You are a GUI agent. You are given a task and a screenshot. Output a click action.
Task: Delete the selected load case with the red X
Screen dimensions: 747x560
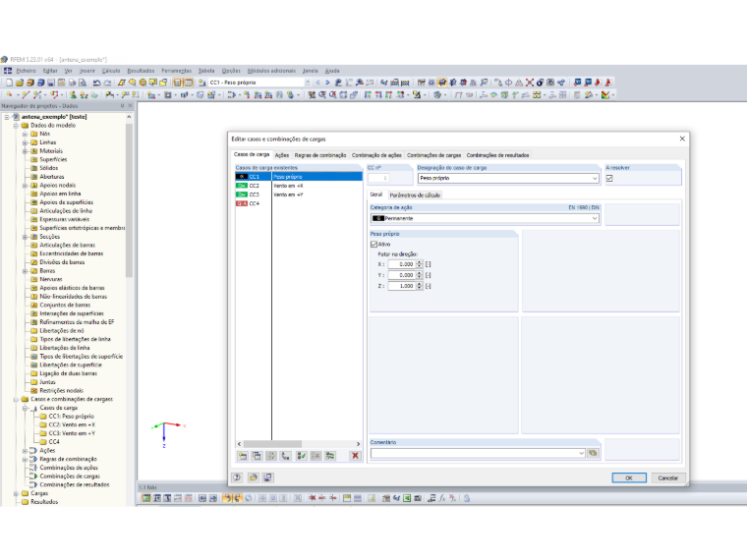pyautogui.click(x=355, y=456)
